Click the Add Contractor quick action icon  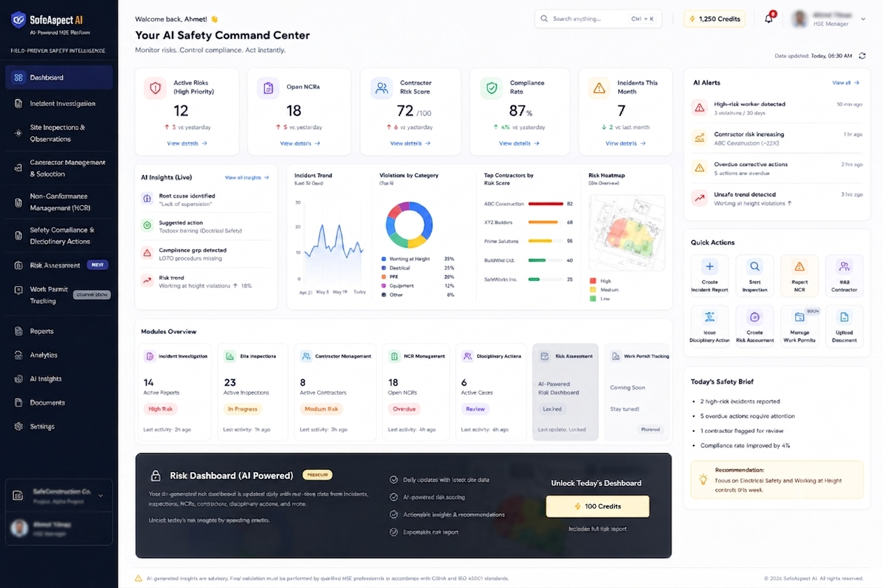tap(844, 266)
